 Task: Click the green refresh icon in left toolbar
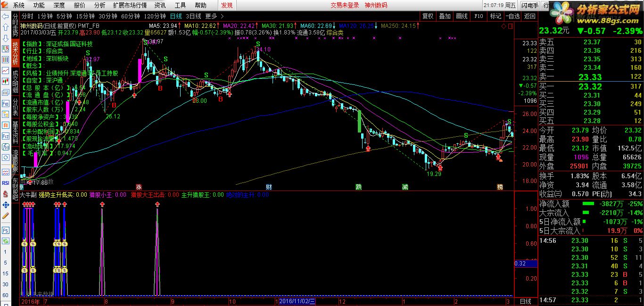tap(5, 242)
